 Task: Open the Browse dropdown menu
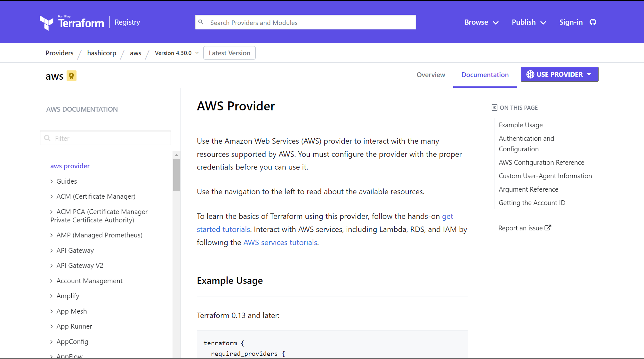tap(481, 22)
